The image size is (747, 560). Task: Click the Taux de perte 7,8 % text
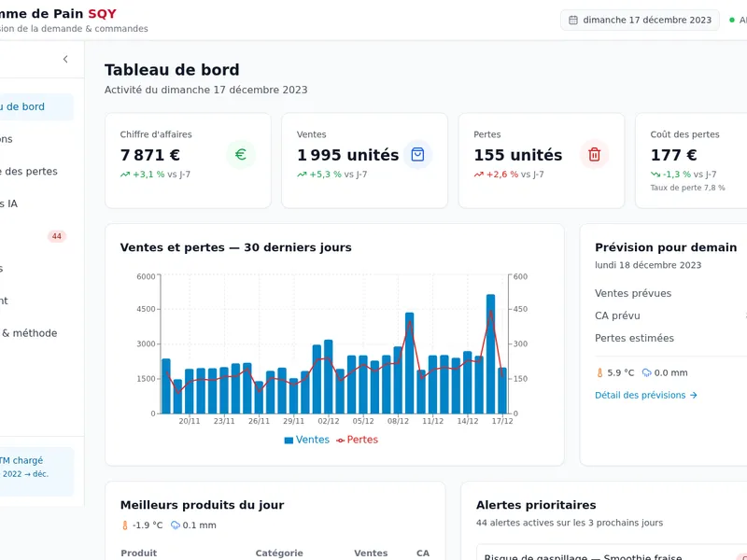pyautogui.click(x=687, y=189)
